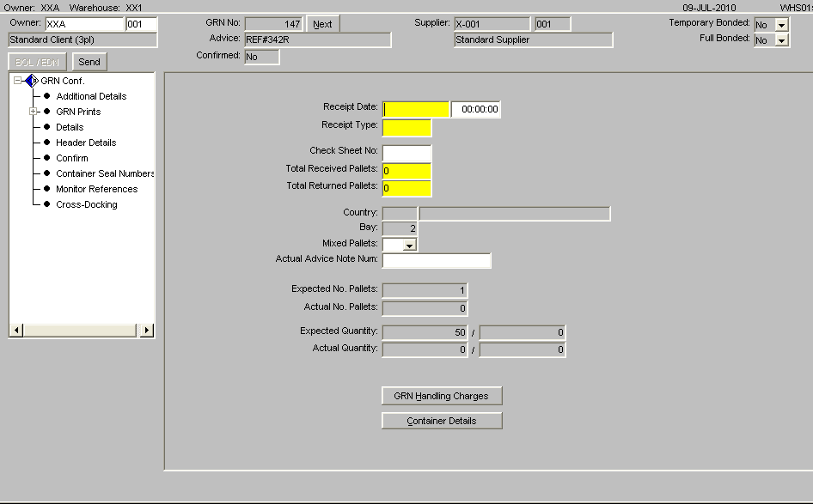813x504 pixels.
Task: Open GRN Handling Charges
Action: [442, 397]
